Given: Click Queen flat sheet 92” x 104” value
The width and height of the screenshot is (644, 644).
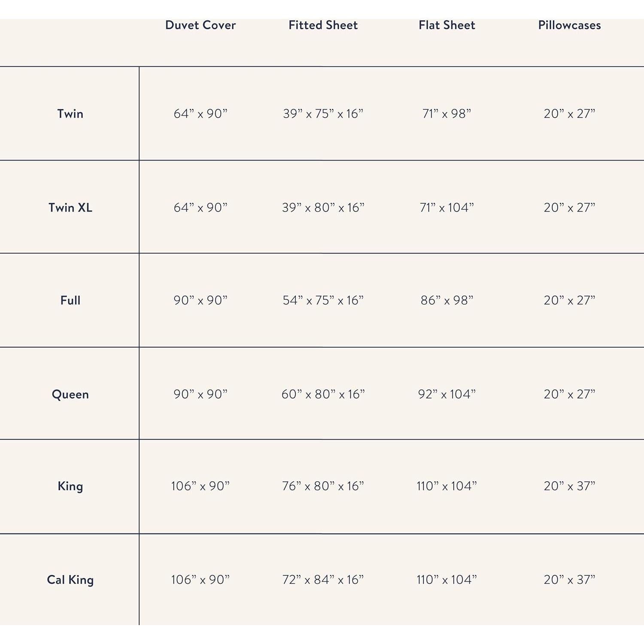Looking at the screenshot, I should click(447, 394).
